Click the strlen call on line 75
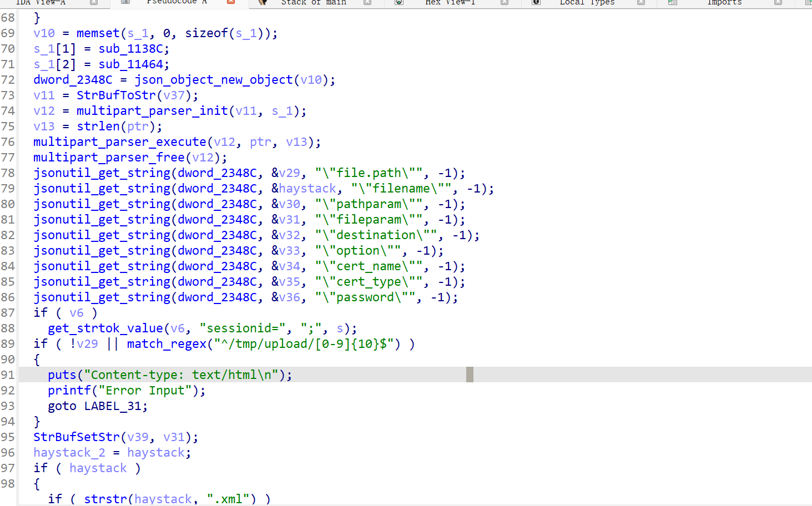Image resolution: width=812 pixels, height=506 pixels. (98, 126)
